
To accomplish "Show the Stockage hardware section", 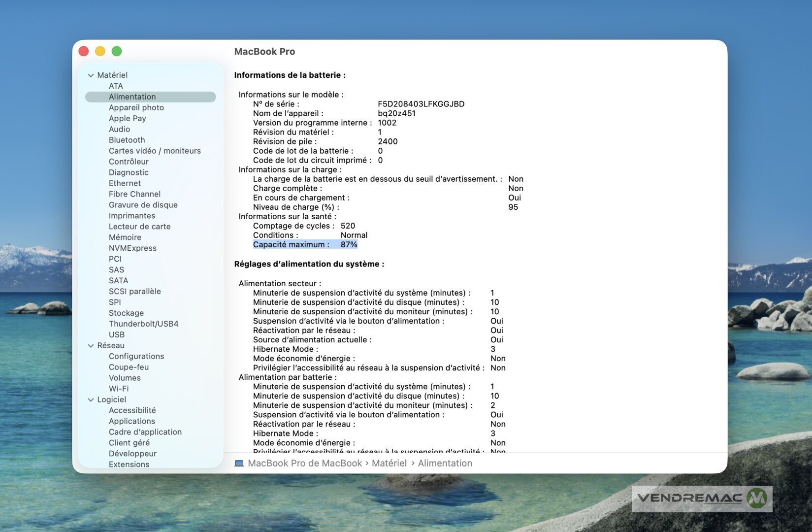I will coord(126,313).
